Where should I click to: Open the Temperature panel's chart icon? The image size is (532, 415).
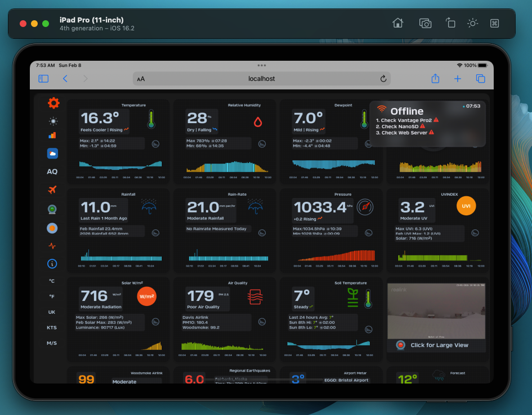tap(155, 144)
